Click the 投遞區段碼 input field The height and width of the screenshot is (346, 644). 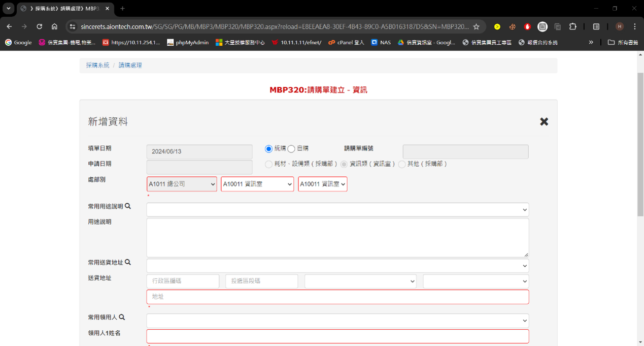click(x=261, y=281)
